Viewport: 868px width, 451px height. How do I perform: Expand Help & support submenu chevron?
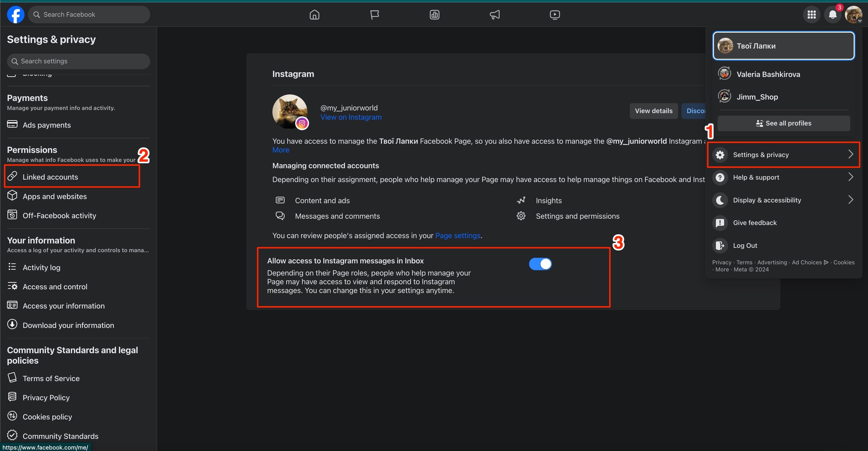coord(851,177)
